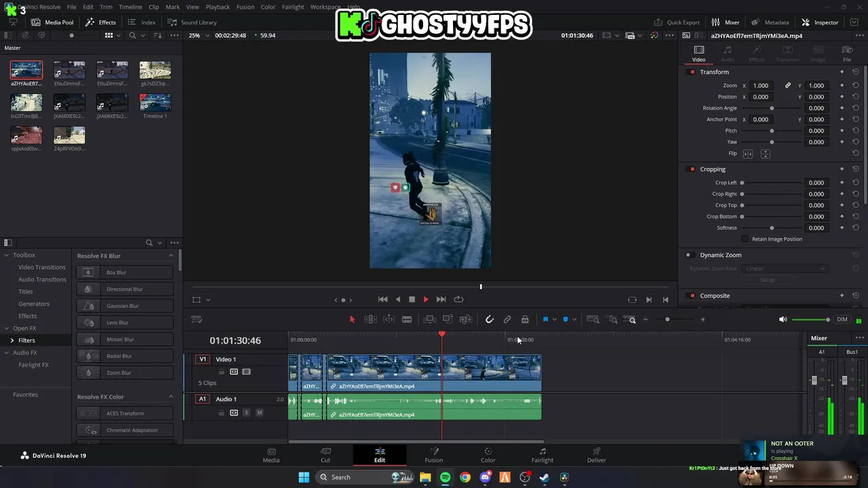
Task: Flip clip vertically icon
Action: [765, 154]
